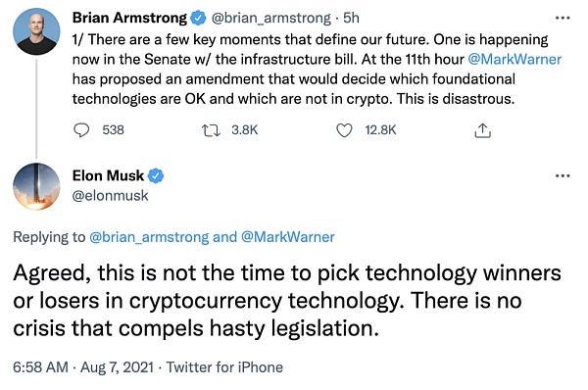
Task: Click @MarkWarner in the Replying to line
Action: [x=287, y=237]
